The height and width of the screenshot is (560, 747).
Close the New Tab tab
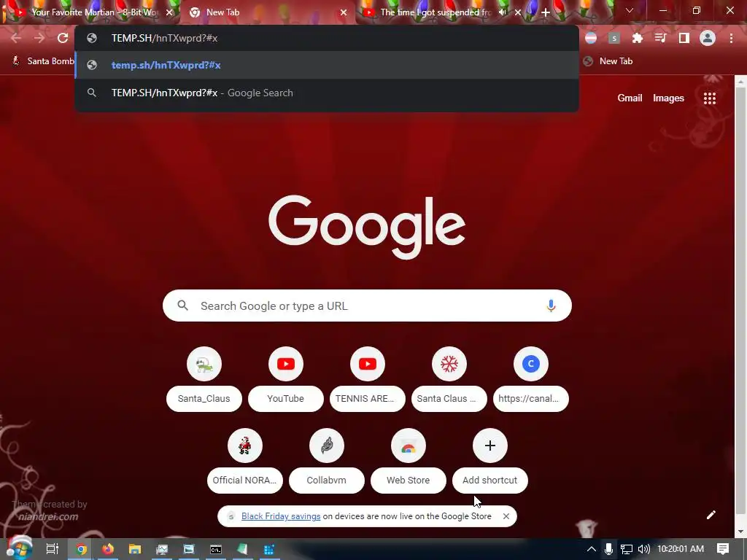(344, 12)
